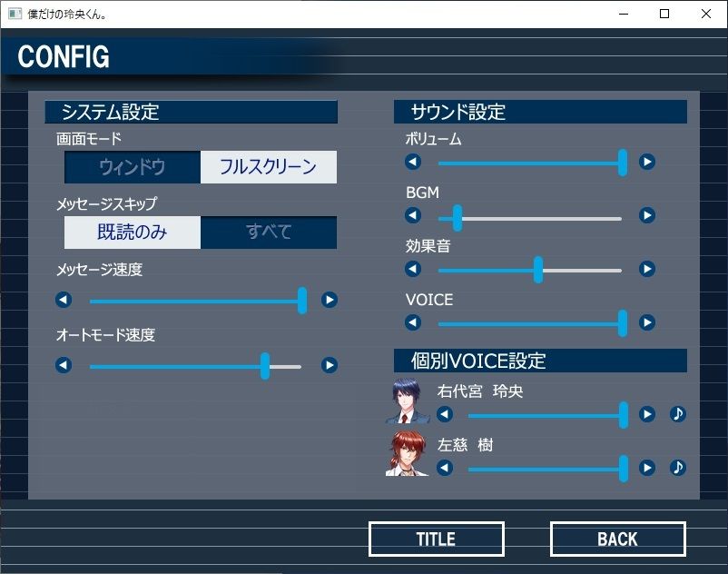
Task: Click the BACK button
Action: [x=618, y=539]
